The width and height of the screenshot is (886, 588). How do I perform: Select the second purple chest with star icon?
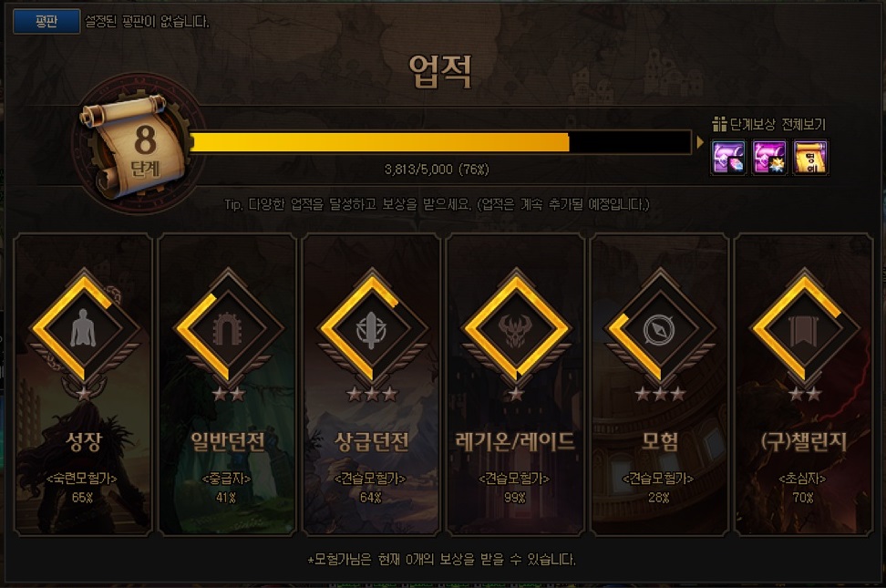769,157
